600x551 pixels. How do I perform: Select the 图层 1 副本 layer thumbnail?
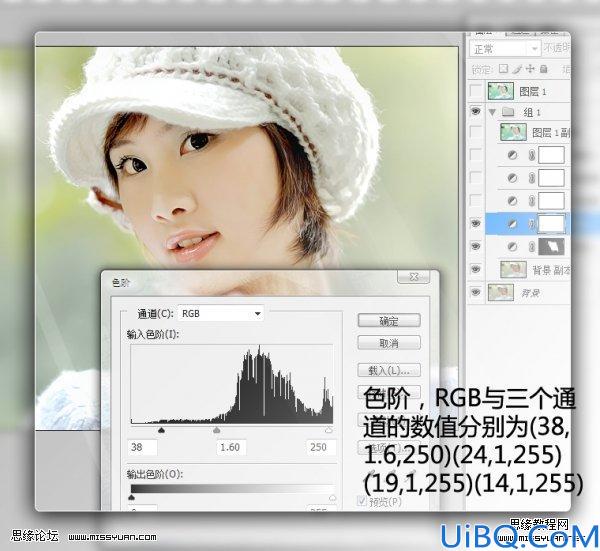514,132
